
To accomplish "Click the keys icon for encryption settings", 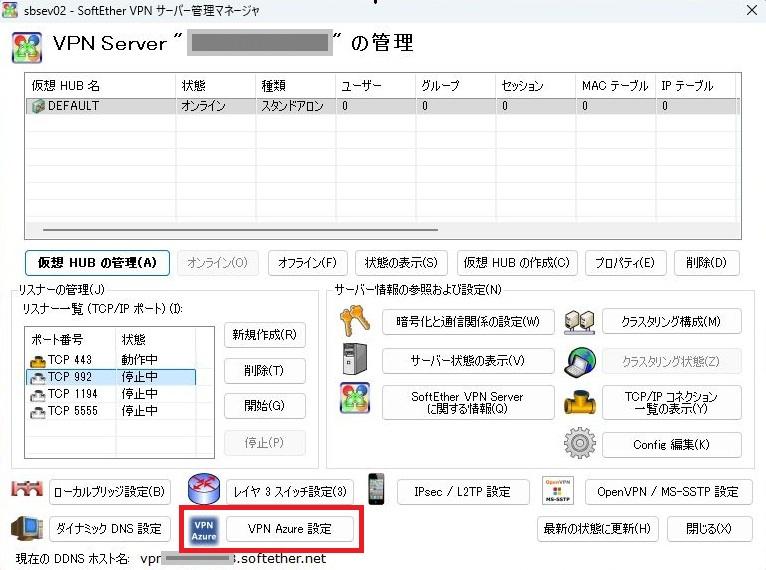I will coord(354,320).
